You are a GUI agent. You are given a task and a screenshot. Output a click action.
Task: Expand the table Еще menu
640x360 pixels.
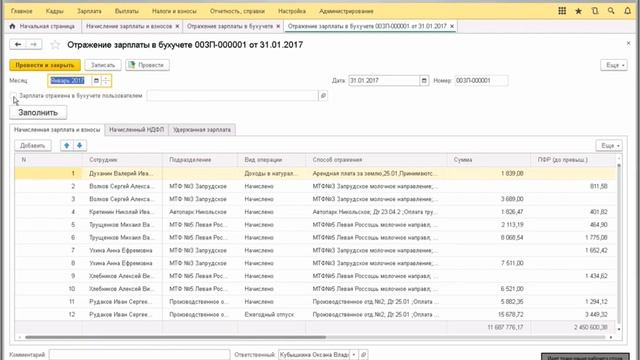click(x=609, y=146)
